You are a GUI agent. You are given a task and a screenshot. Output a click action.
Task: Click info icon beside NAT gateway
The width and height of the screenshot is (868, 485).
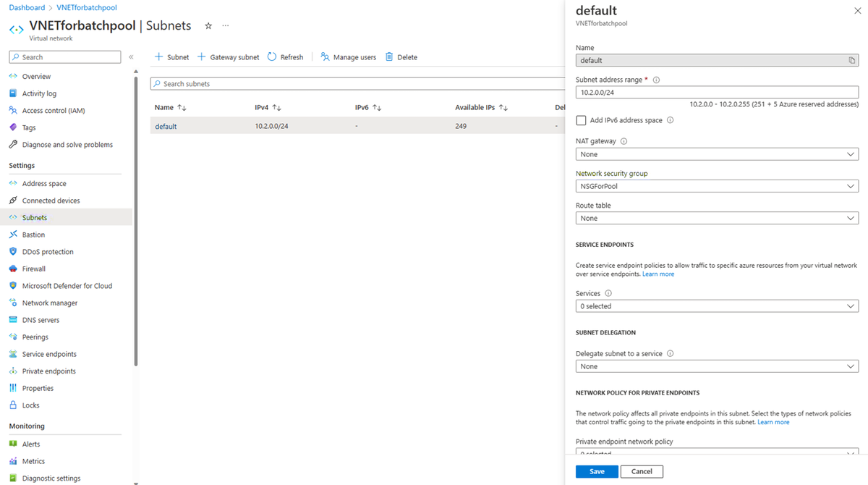pos(624,141)
